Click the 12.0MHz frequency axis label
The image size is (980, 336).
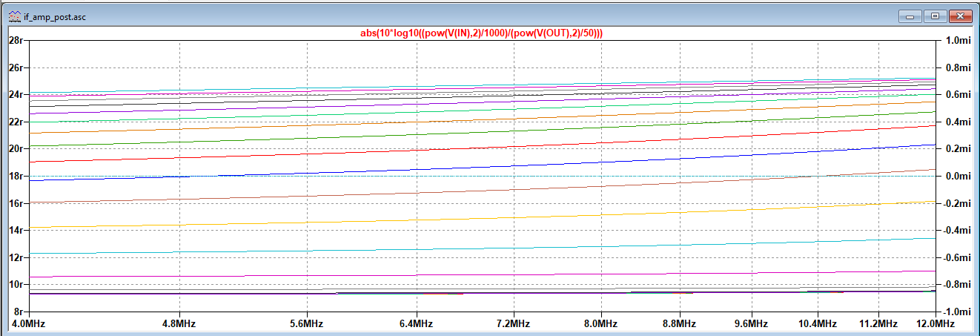click(936, 324)
